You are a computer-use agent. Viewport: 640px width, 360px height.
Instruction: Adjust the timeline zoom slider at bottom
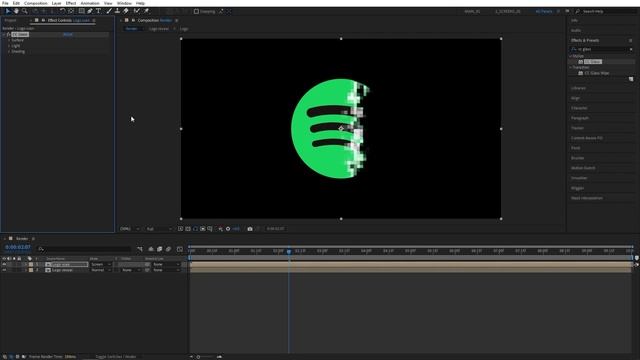[199, 357]
